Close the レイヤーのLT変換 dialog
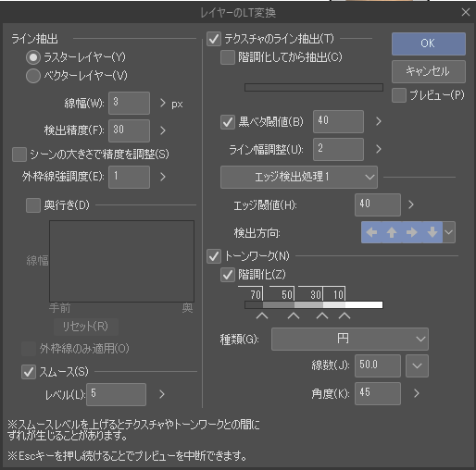The image size is (476, 470). [x=466, y=12]
